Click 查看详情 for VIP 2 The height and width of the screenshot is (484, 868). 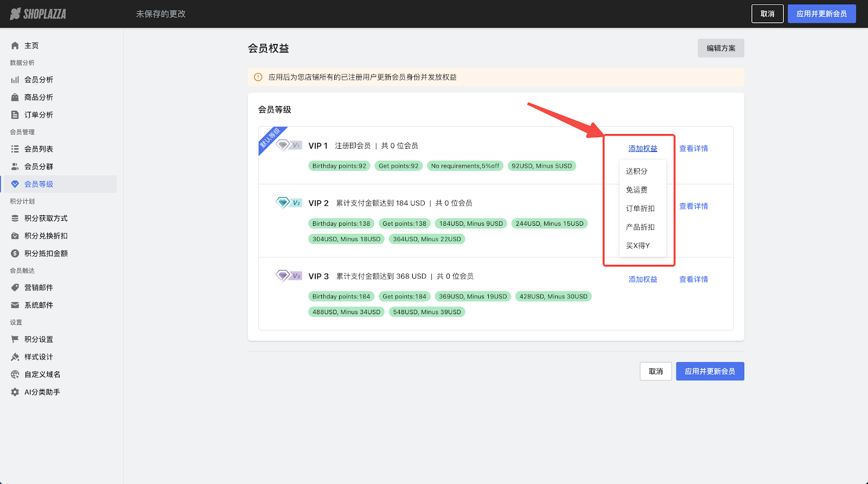tap(694, 206)
